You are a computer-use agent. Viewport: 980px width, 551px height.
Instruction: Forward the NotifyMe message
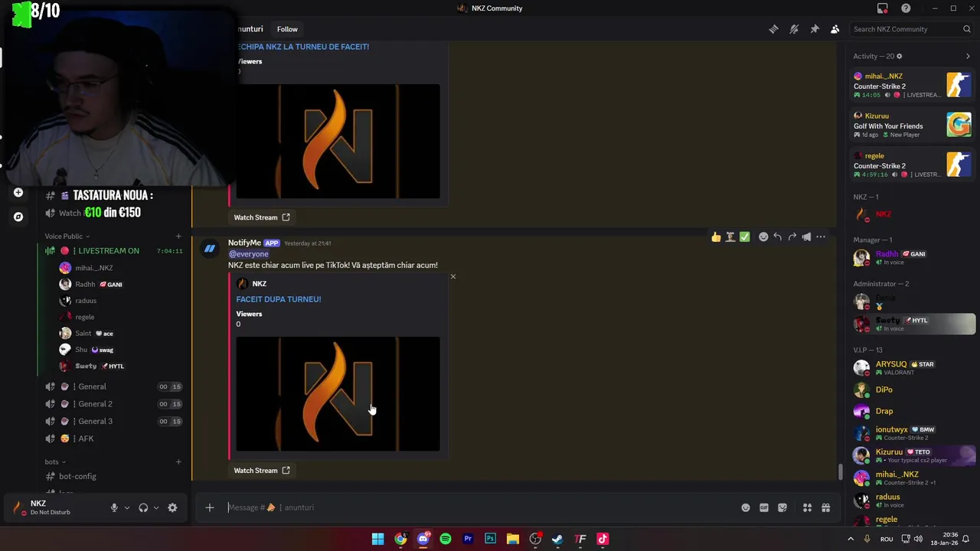792,237
